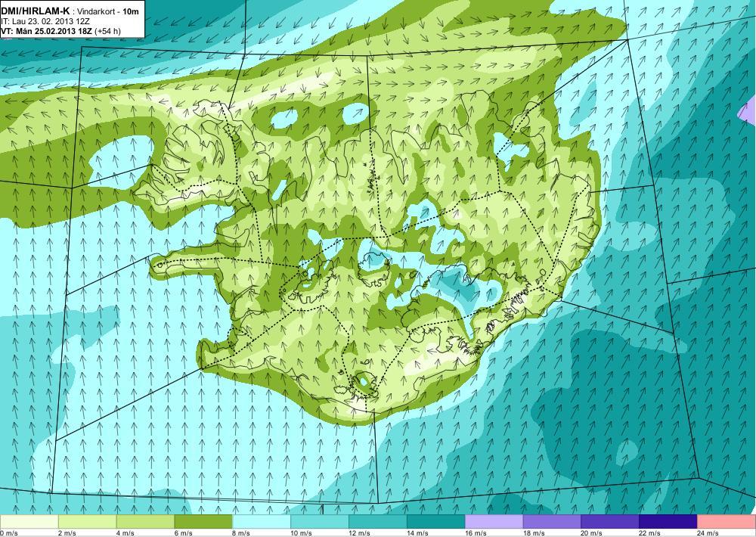The height and width of the screenshot is (537, 756).
Task: Select the light lime 2–4 m/s legend swatch
Action: (87, 522)
